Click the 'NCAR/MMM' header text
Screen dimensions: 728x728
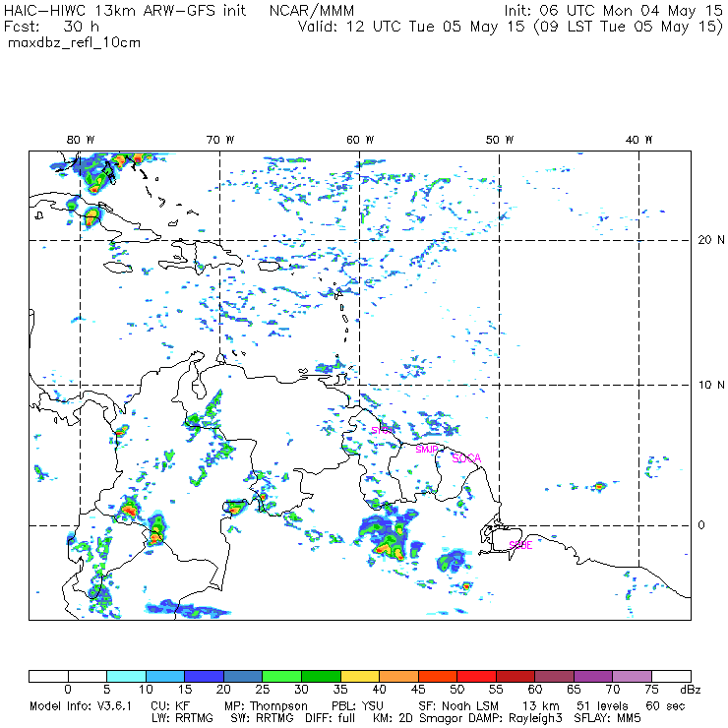pyautogui.click(x=312, y=10)
